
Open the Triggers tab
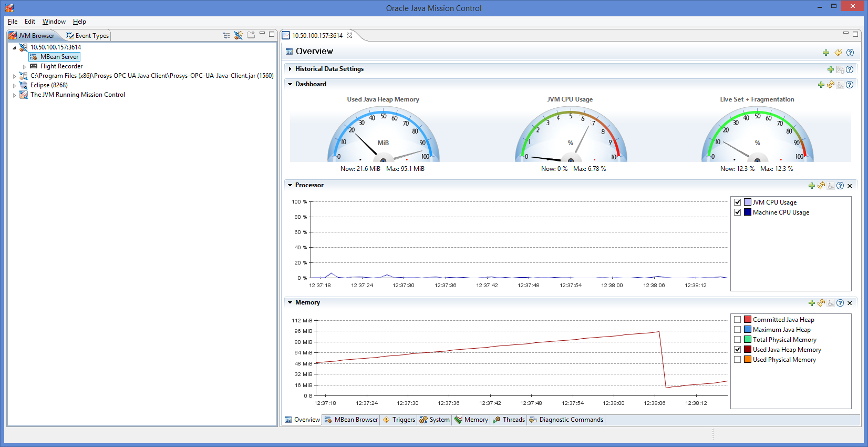pyautogui.click(x=399, y=420)
